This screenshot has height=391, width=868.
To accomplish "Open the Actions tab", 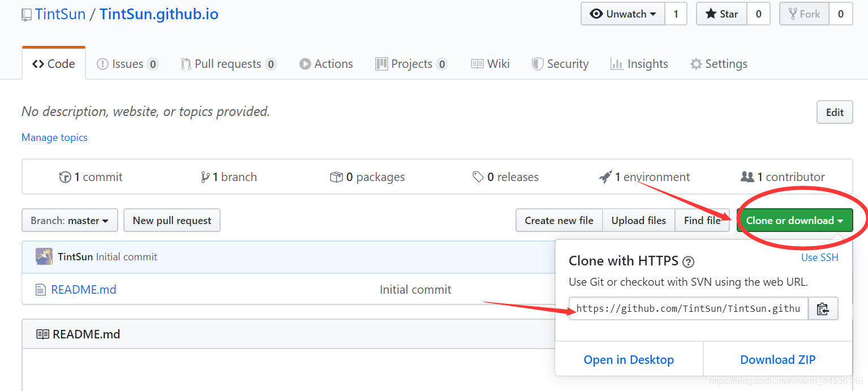I will 326,64.
